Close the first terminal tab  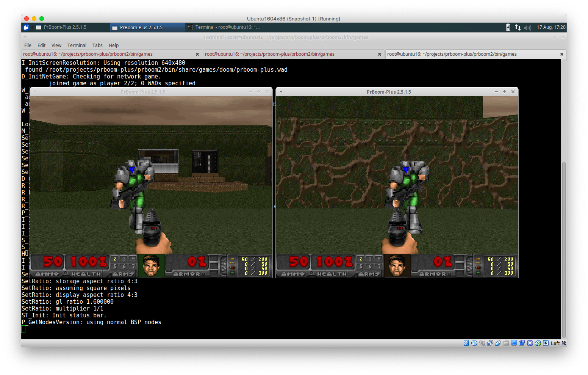[x=197, y=54]
